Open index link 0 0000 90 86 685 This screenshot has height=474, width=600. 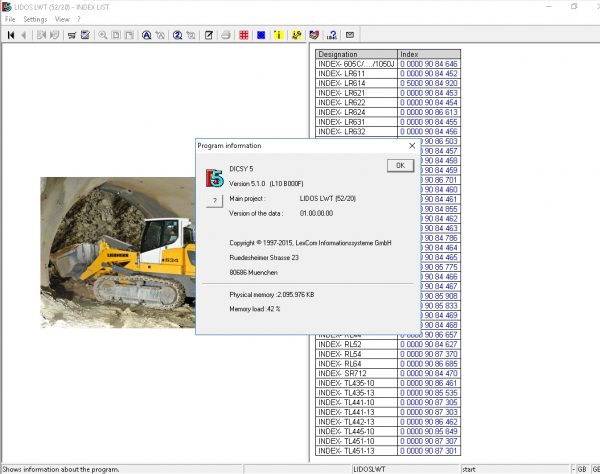pyautogui.click(x=429, y=364)
